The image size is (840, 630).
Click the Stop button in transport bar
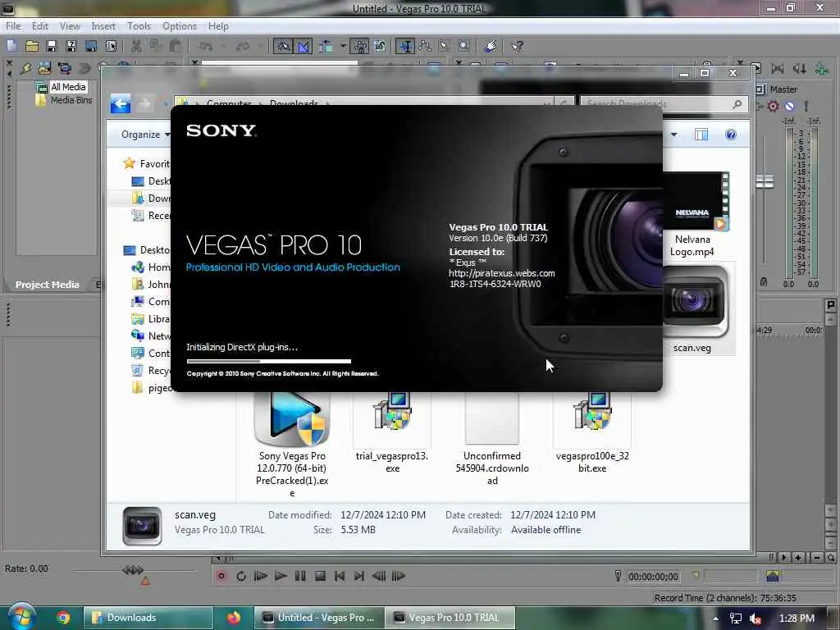[x=321, y=577]
